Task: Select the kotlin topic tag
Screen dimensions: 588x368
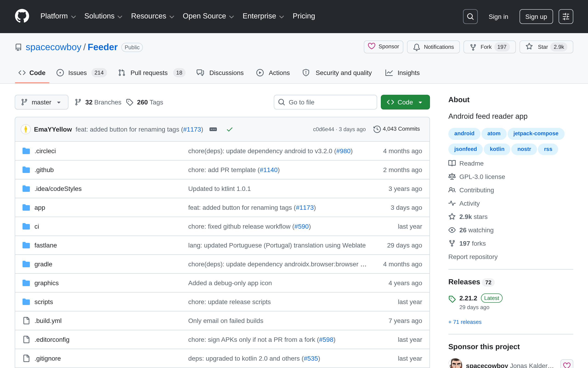Action: click(x=497, y=149)
